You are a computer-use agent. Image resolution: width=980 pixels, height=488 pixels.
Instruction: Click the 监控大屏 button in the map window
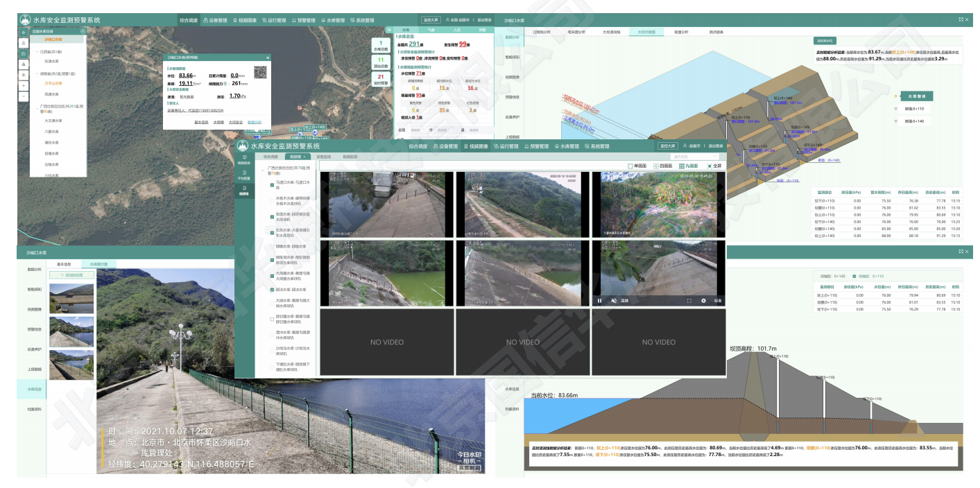tap(431, 21)
